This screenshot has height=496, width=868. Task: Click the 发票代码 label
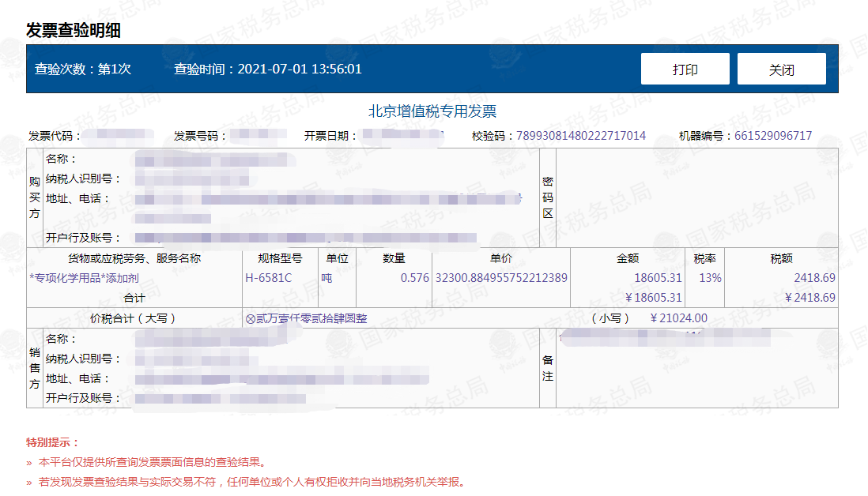click(55, 136)
